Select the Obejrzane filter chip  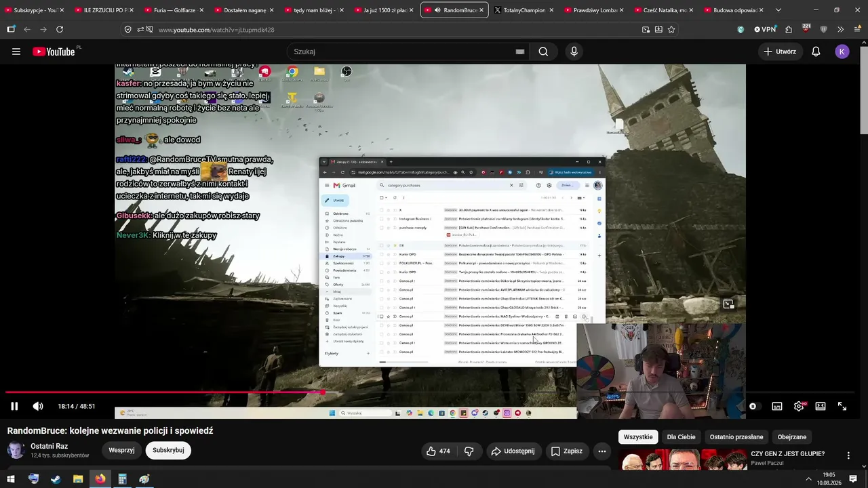[x=792, y=437]
